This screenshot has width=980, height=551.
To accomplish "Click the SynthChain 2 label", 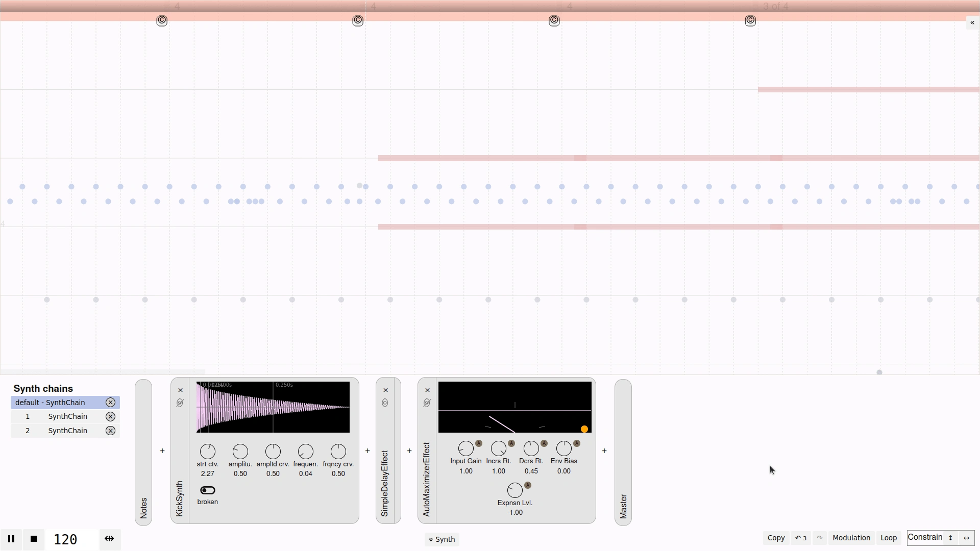I will coord(67,430).
